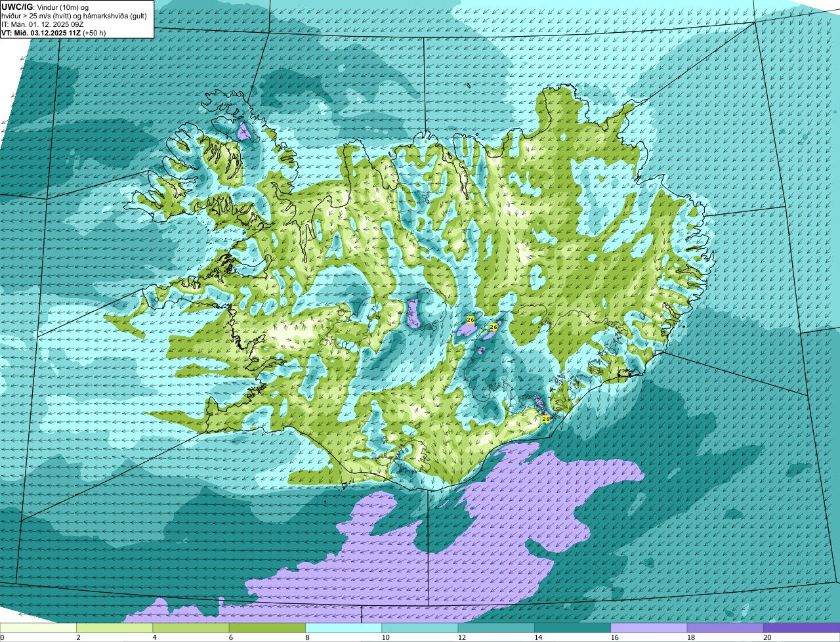Click the 2–4 m/s light green legend swatch
Viewport: 840px width, 642px height.
click(x=115, y=628)
